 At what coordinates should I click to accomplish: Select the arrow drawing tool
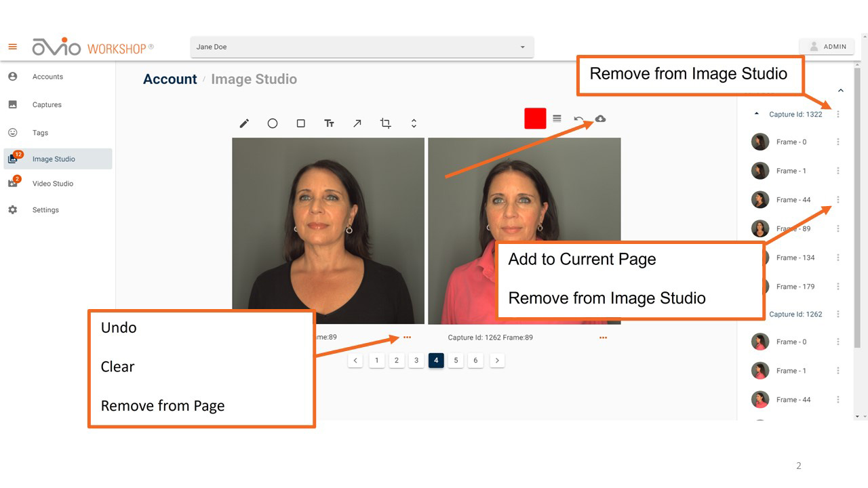[x=357, y=123]
